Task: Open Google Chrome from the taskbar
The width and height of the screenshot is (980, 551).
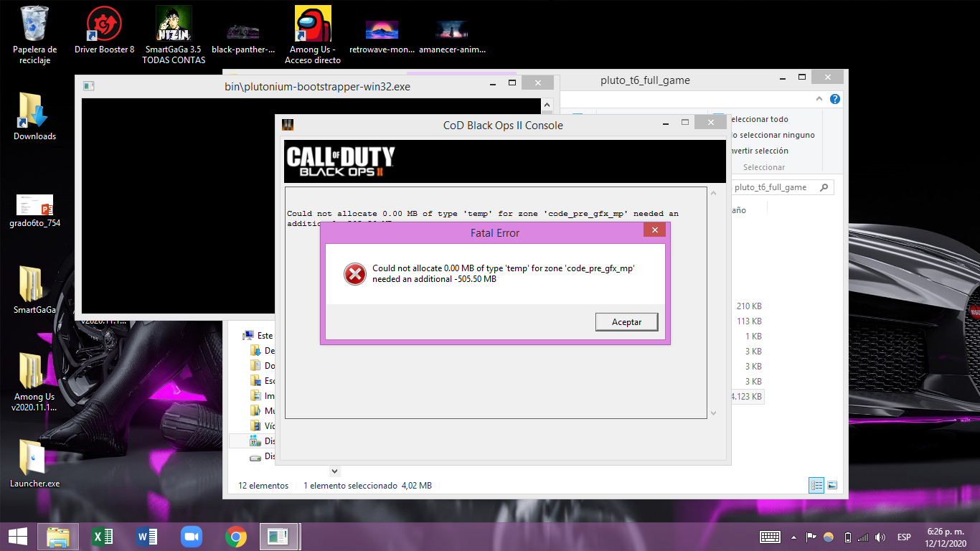Action: point(236,537)
